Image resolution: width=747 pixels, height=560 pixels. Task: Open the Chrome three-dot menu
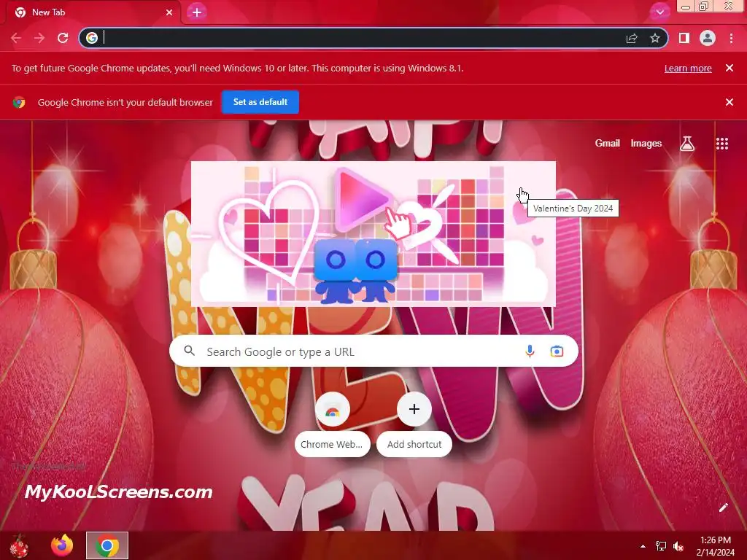pos(731,38)
